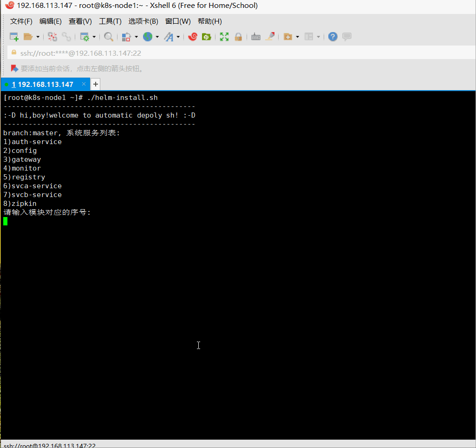Click the keyboard key-mapping icon

tap(256, 37)
